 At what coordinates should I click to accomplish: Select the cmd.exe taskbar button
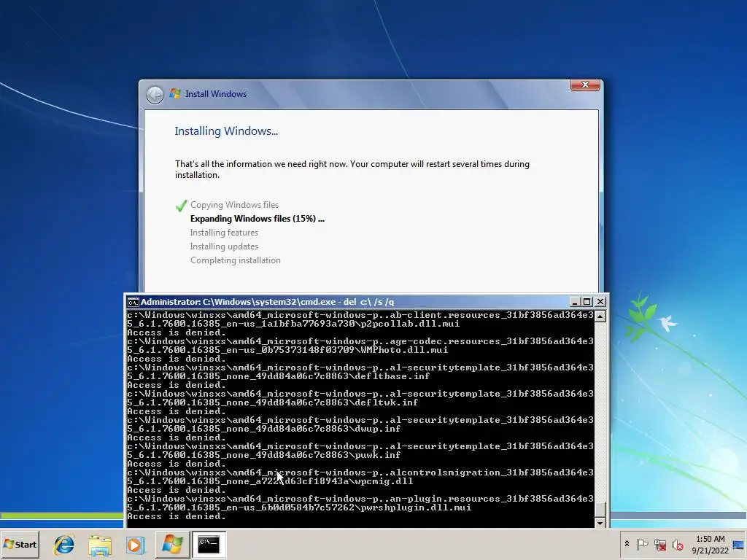coord(209,544)
